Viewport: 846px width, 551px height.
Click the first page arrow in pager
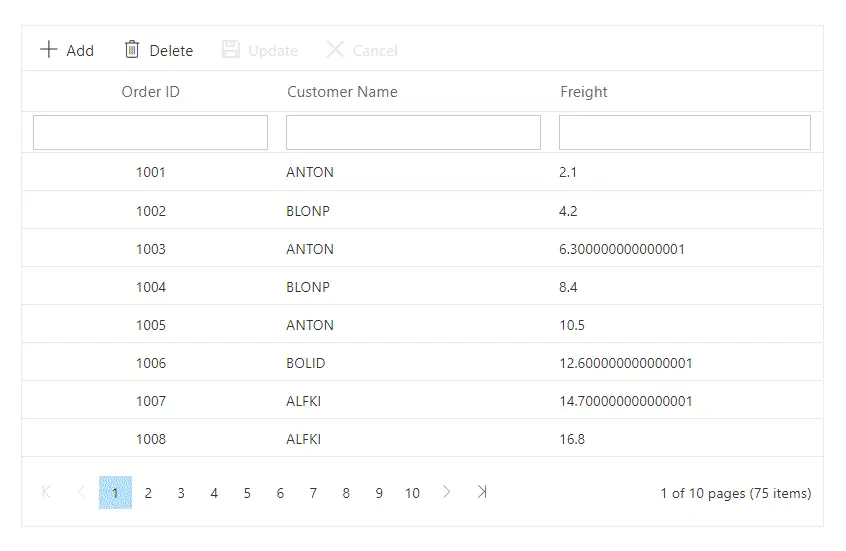46,492
